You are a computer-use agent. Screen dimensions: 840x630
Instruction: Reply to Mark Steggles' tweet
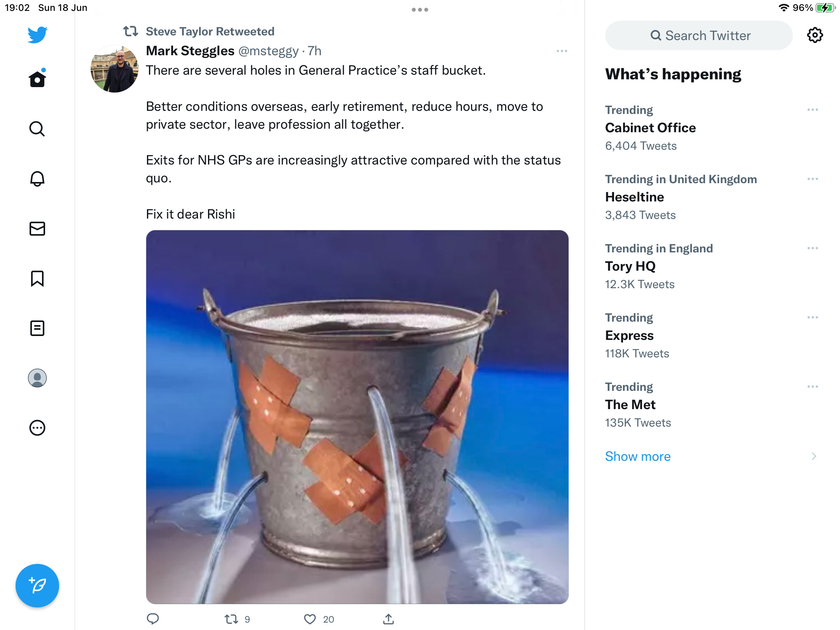click(153, 619)
